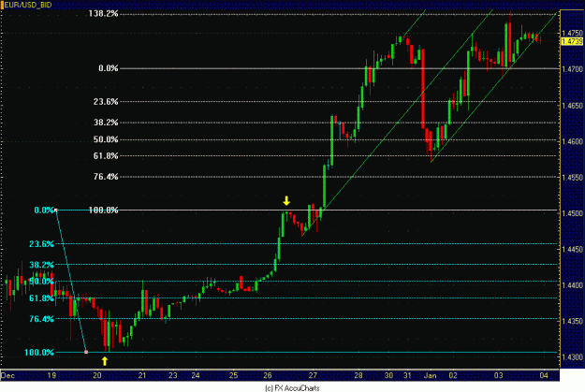585x392 pixels.
Task: Select the cyan 38.2% level label
Action: tap(42, 265)
